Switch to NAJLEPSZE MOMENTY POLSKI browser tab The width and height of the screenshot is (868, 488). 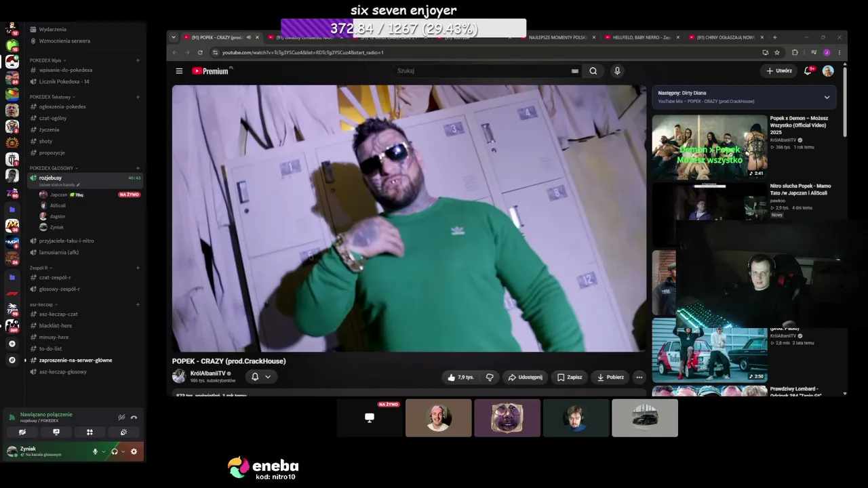point(557,37)
